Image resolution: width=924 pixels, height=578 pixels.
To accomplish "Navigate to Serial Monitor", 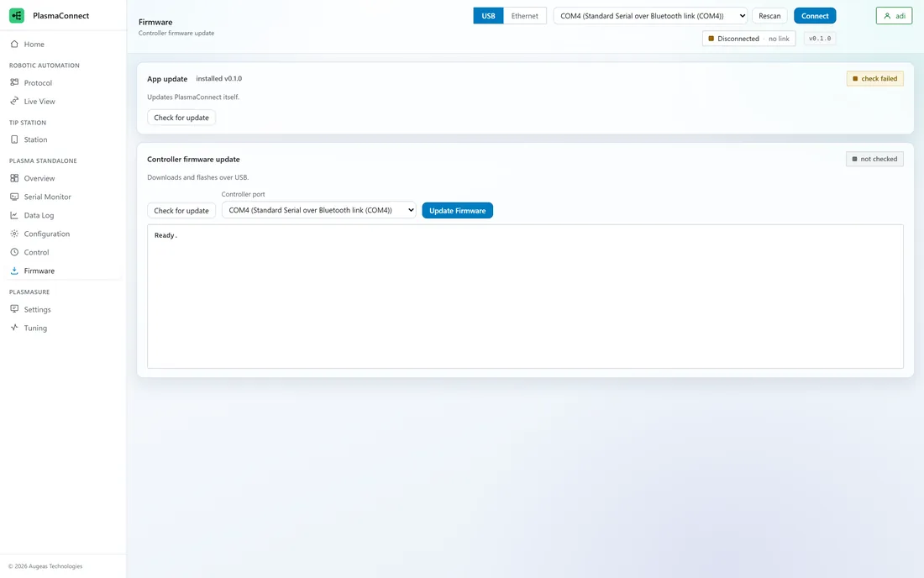I will pos(62,197).
